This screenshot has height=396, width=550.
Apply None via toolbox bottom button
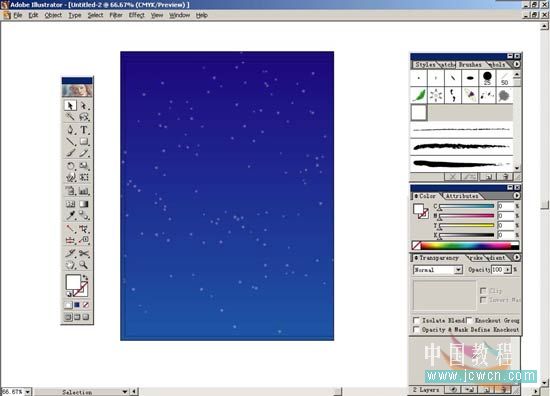[86, 305]
